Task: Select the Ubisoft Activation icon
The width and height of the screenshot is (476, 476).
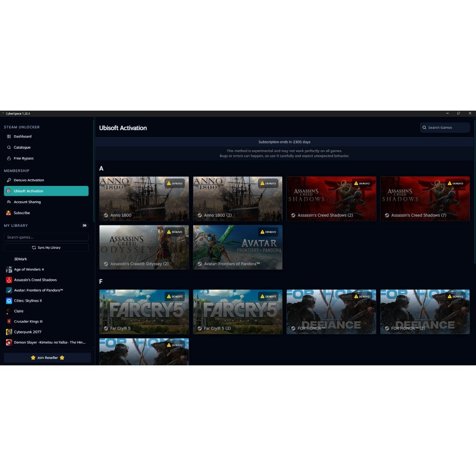Action: (10, 191)
